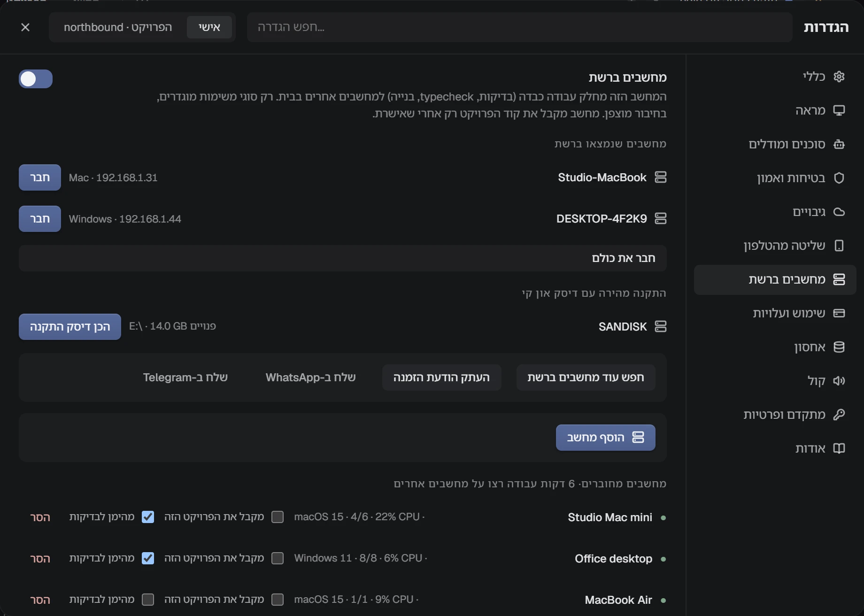Select the אחסון database icon

(839, 347)
